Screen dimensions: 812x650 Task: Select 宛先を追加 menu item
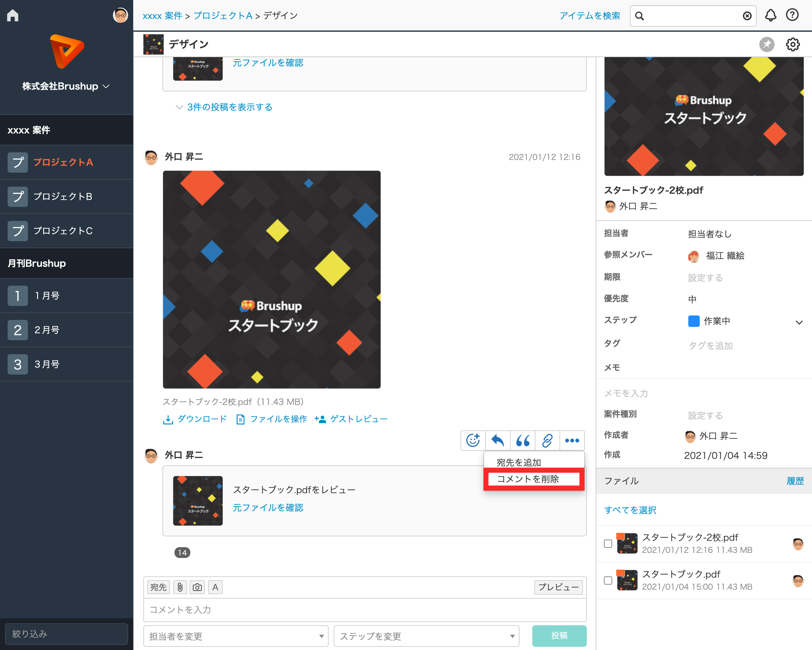coord(519,462)
